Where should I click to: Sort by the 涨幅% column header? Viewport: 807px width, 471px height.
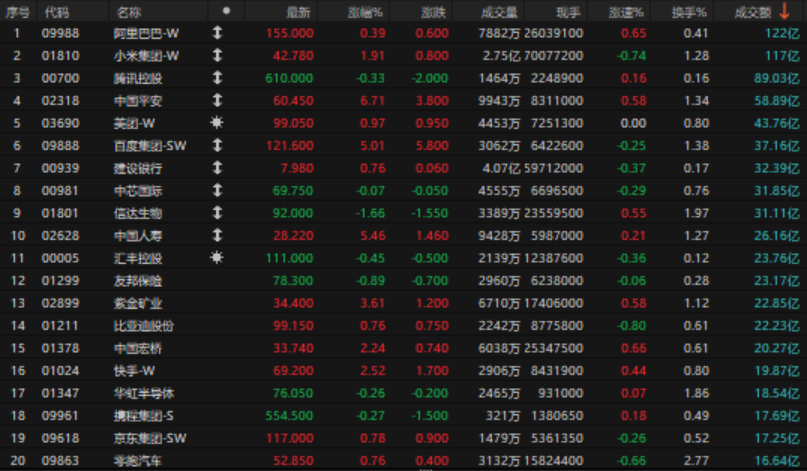tap(365, 12)
